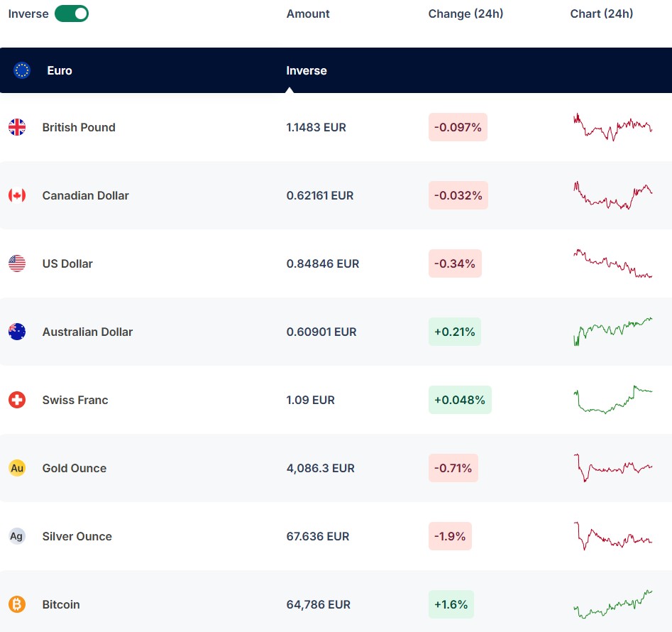The image size is (672, 632).
Task: Click the Swiss Franc +0.048% change badge
Action: 460,400
